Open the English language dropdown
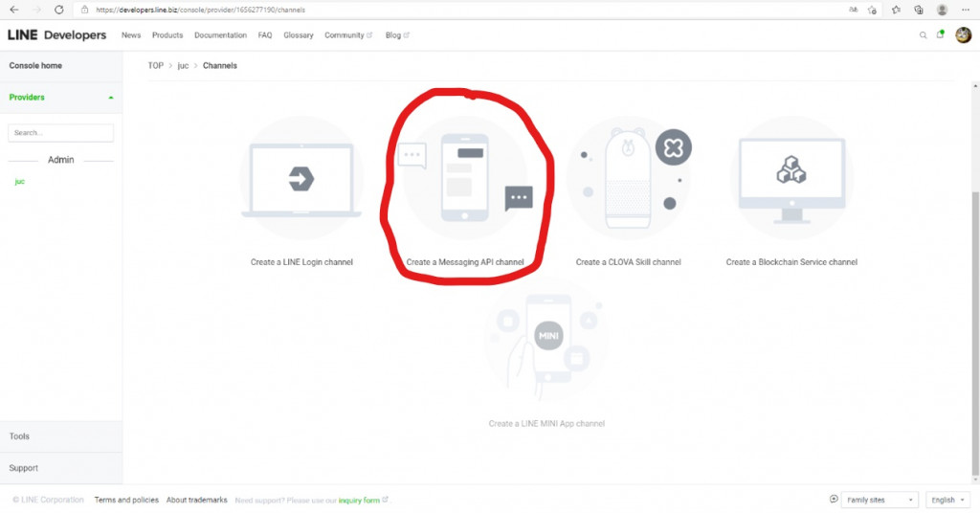980x513 pixels. 947,500
